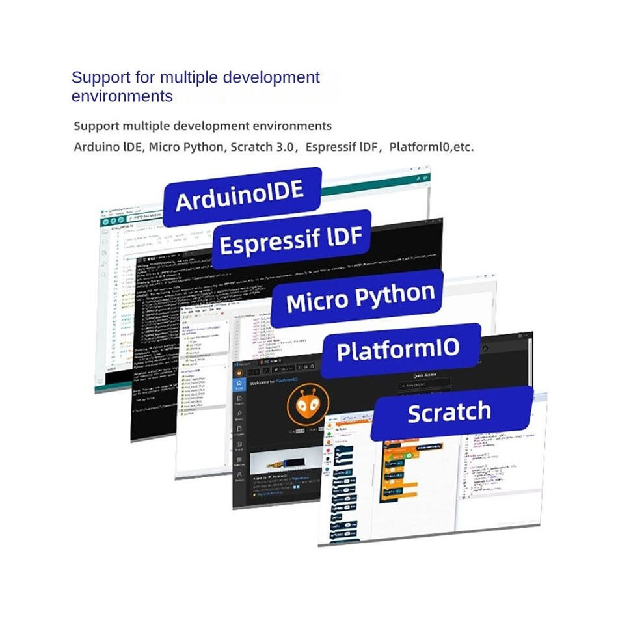Open Platforms in PlatformIO sidebar

tap(239, 461)
